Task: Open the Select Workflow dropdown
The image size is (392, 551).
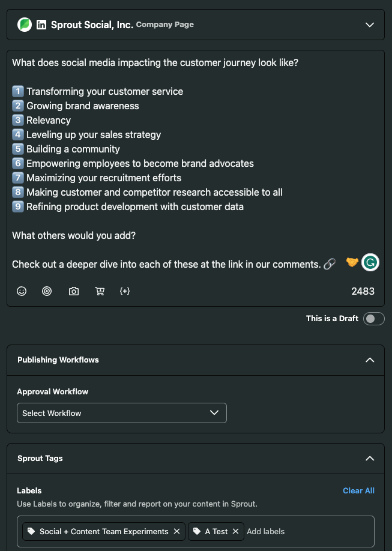Action: 122,413
